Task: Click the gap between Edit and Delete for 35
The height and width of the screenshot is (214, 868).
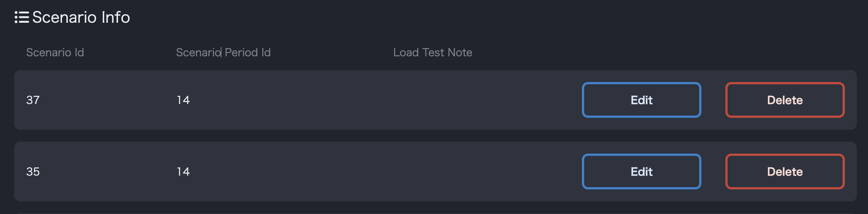Action: coord(713,171)
